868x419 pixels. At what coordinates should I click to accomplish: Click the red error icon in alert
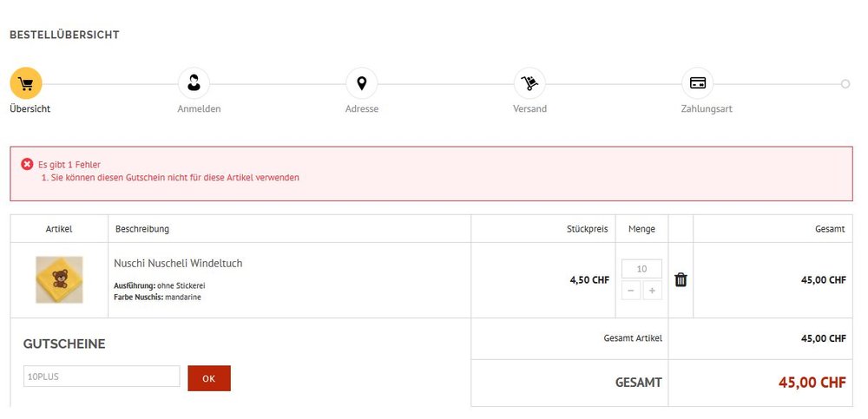coord(27,164)
